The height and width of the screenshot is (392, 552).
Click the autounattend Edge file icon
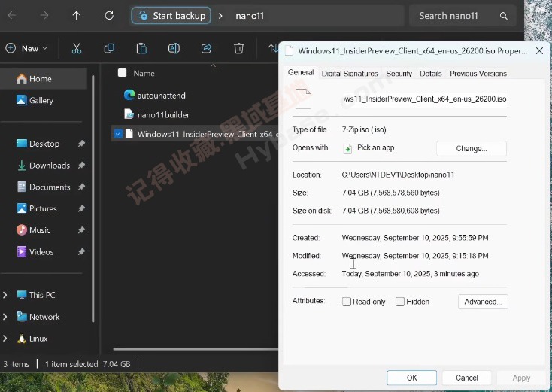tap(129, 95)
